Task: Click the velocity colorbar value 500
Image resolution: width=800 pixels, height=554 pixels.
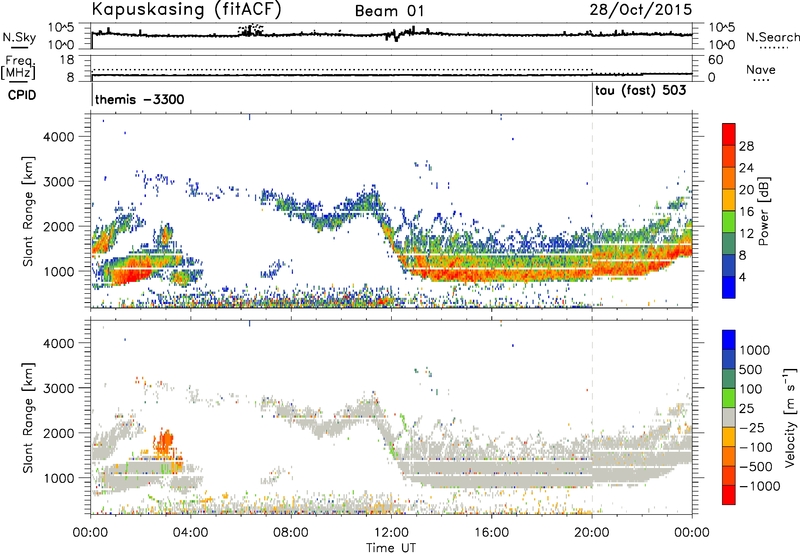Action: [x=753, y=370]
